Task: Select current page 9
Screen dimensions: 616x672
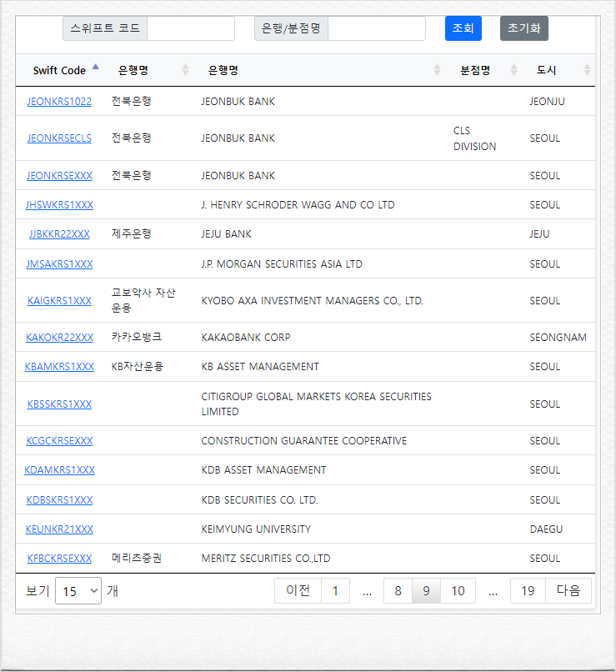Action: 426,590
